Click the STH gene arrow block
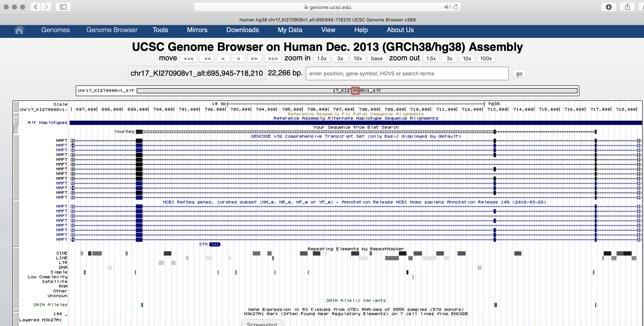644x326 pixels. point(215,244)
